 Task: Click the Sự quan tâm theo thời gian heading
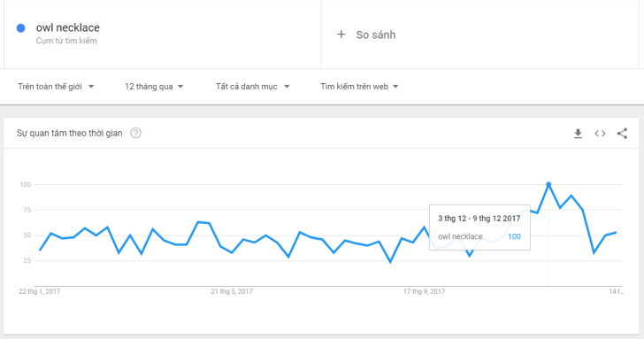coord(69,133)
